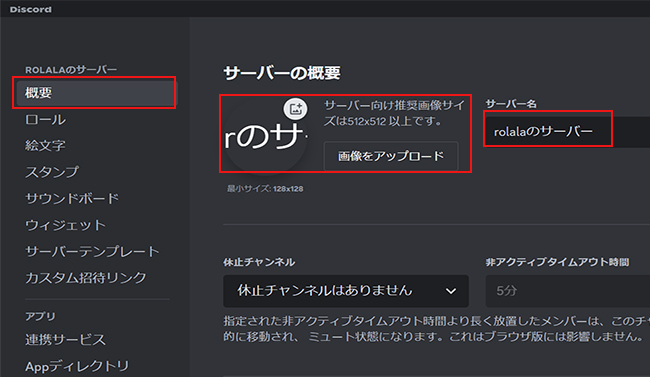Click the upload image icon on server avatar
The width and height of the screenshot is (650, 377).
[295, 109]
